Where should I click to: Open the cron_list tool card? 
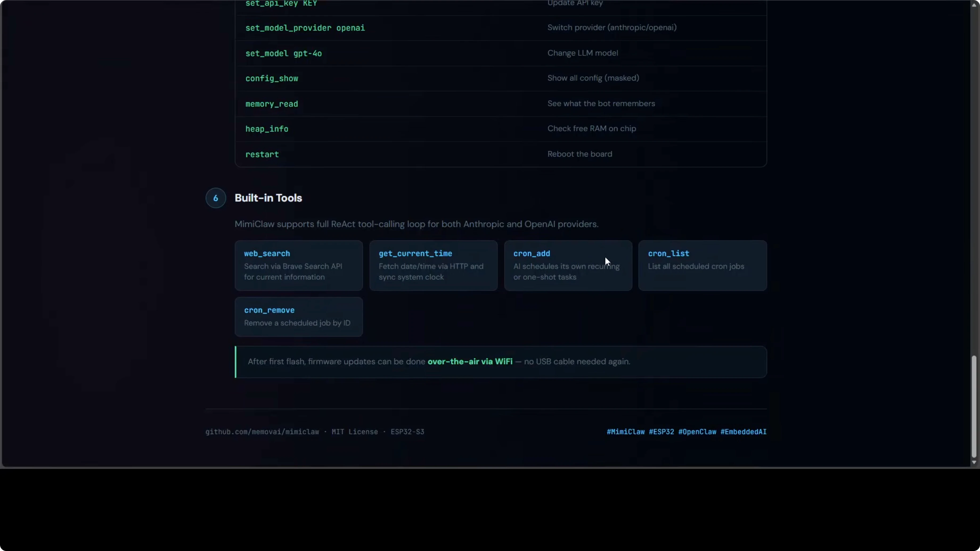click(702, 265)
